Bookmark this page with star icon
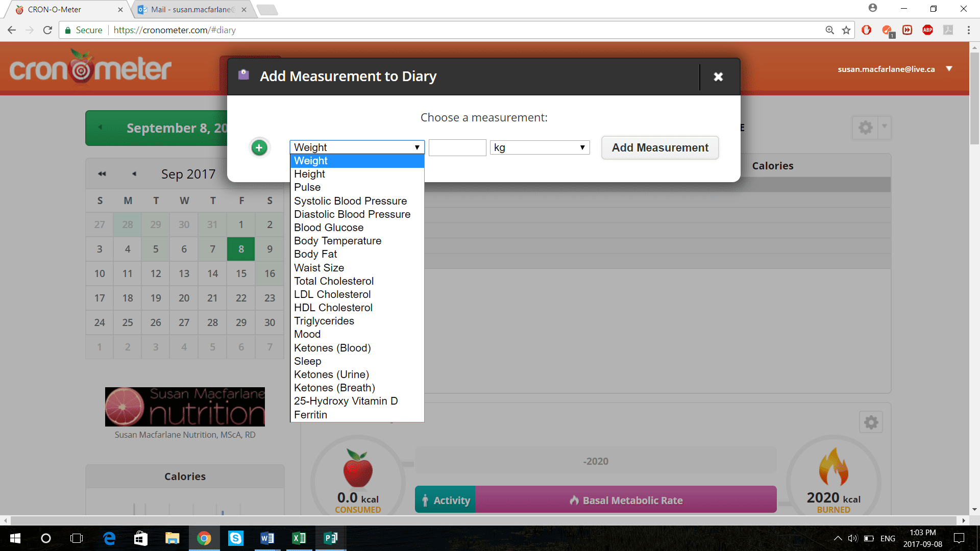This screenshot has width=980, height=551. click(x=846, y=30)
